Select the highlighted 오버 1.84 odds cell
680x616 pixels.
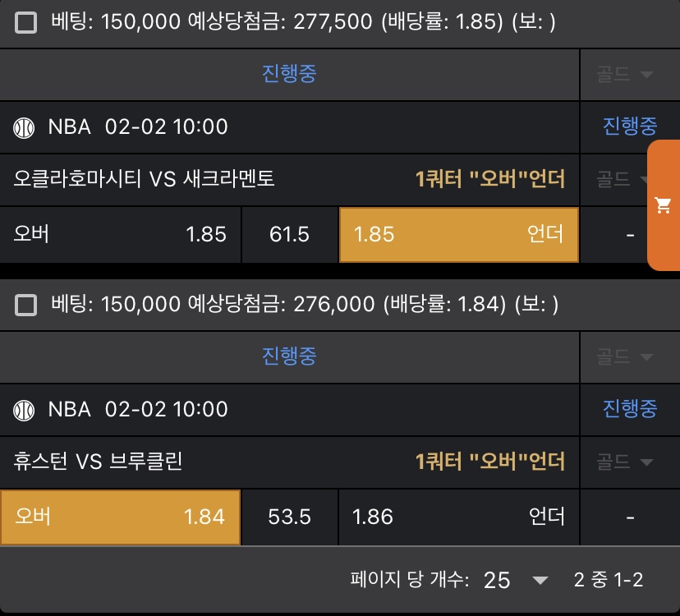(120, 517)
